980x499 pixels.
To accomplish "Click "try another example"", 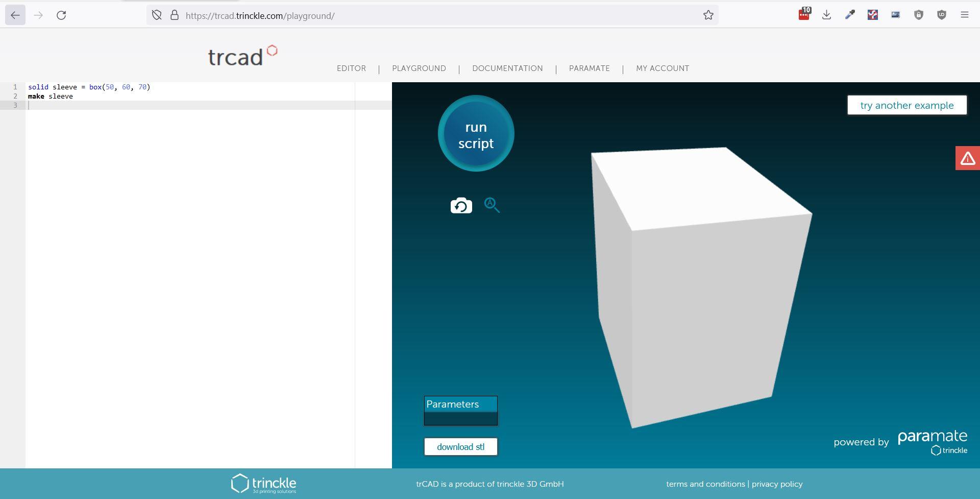I will [906, 105].
